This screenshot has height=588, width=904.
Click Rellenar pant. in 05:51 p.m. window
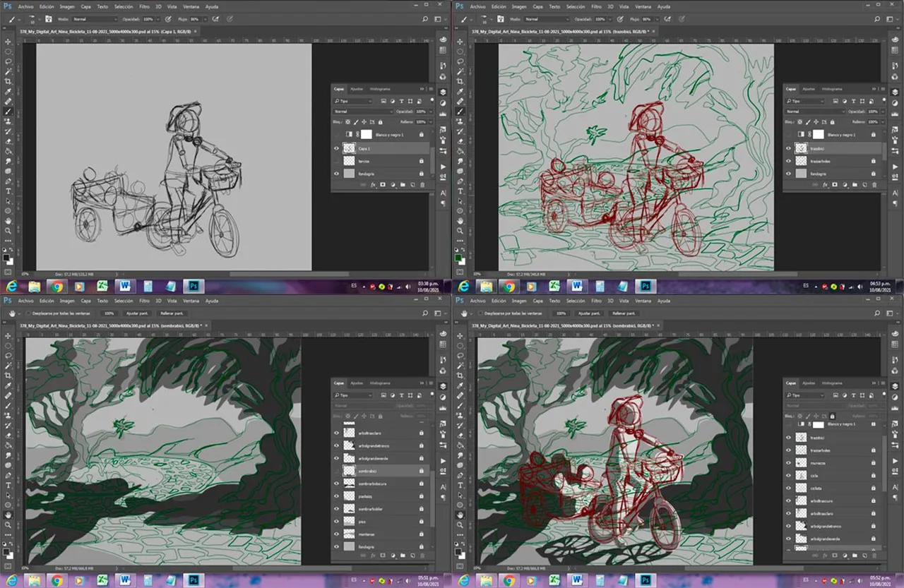[x=172, y=313]
